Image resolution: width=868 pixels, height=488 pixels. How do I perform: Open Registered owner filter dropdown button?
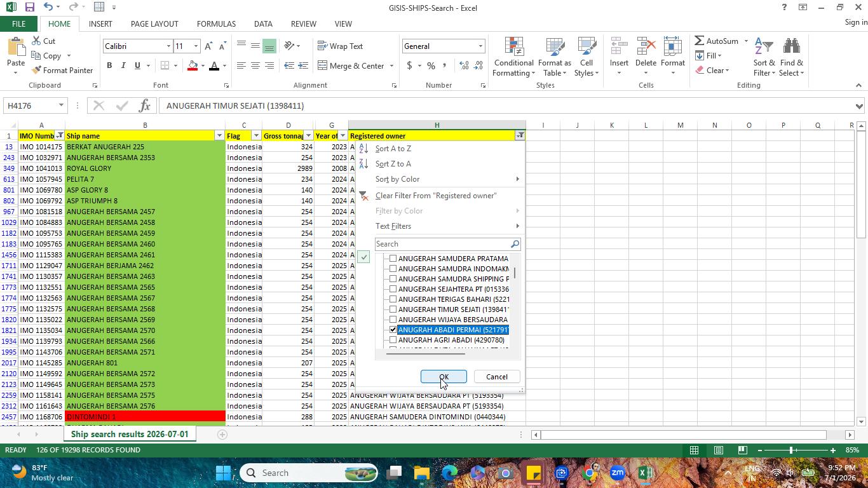coord(520,135)
